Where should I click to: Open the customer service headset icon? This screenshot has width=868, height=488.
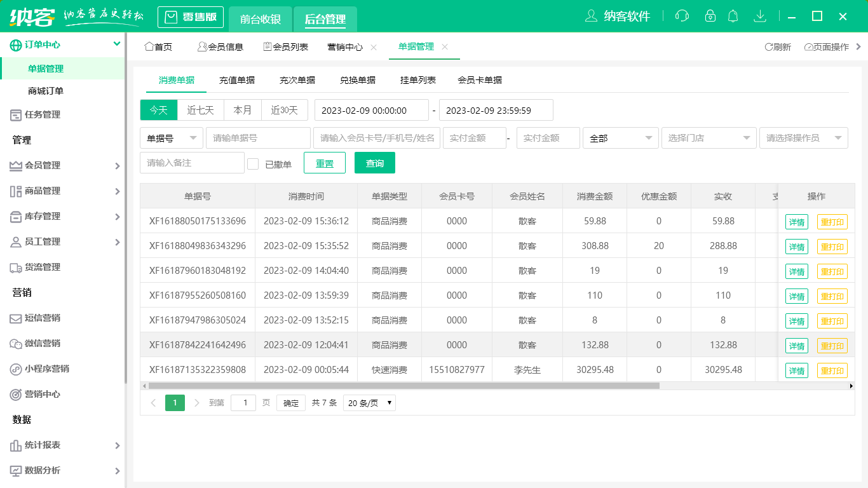682,16
